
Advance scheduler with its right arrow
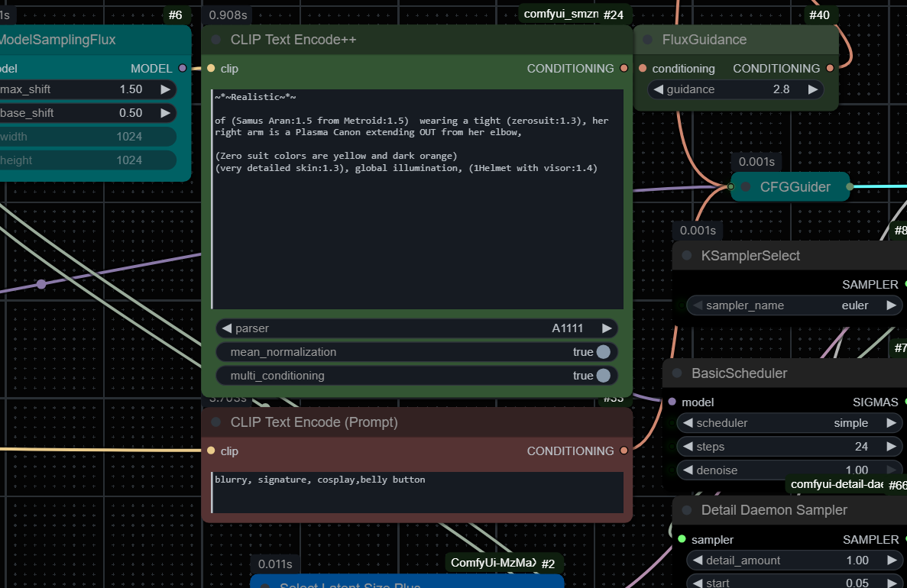[x=891, y=423]
